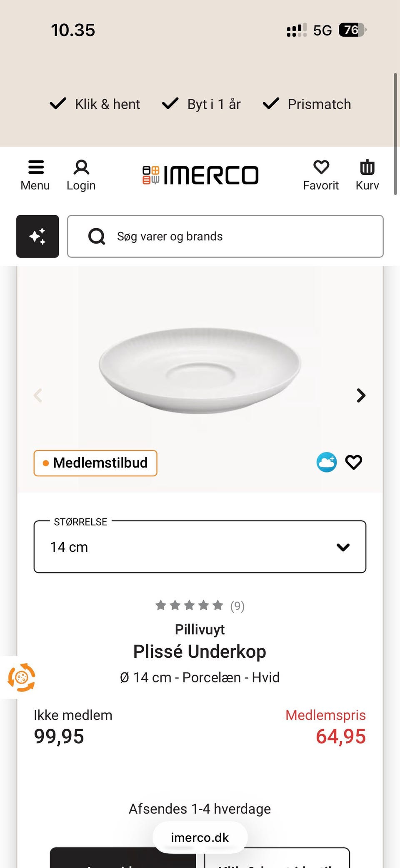This screenshot has width=400, height=868.
Task: Show next product image with right arrow
Action: click(361, 395)
